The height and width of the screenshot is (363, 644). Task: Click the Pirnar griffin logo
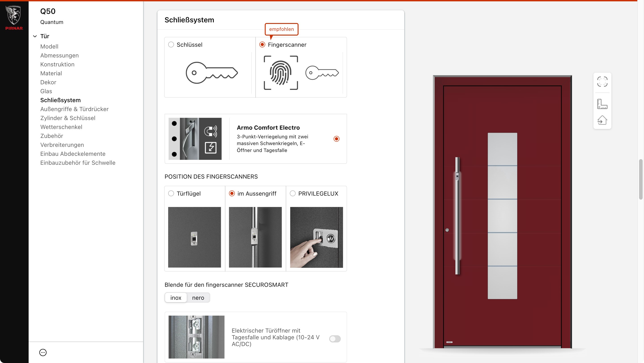tap(14, 17)
